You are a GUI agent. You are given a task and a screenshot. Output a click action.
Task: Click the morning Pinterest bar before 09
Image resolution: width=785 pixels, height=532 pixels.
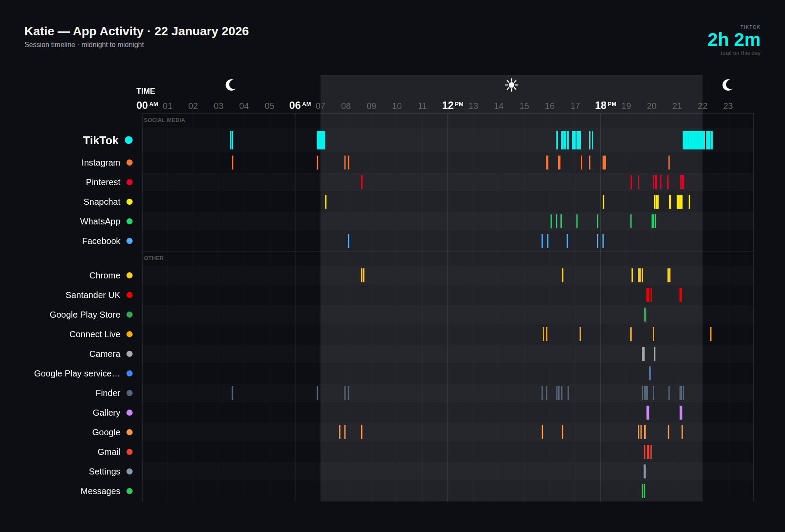pos(362,182)
